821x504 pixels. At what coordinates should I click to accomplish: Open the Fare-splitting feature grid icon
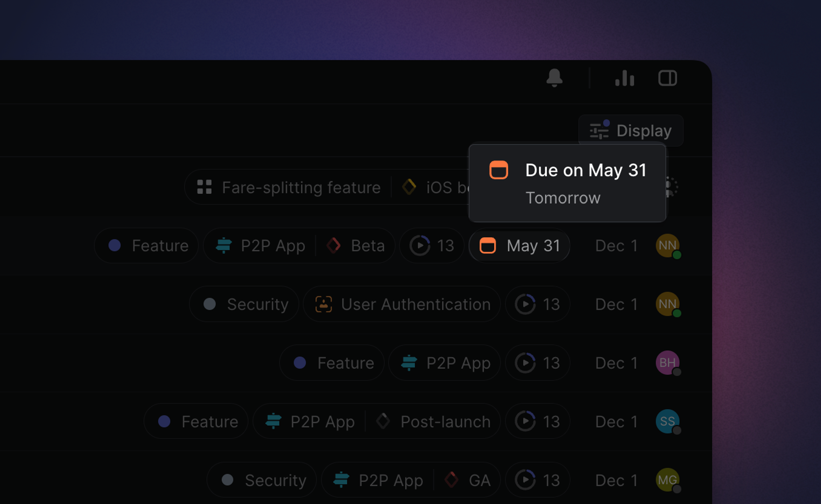point(204,187)
